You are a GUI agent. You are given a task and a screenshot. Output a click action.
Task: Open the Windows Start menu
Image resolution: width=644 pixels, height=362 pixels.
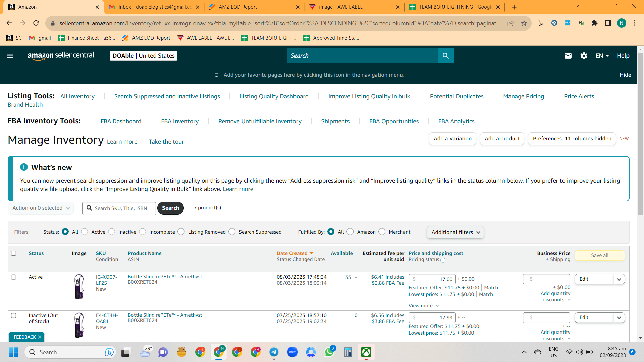[x=14, y=352]
